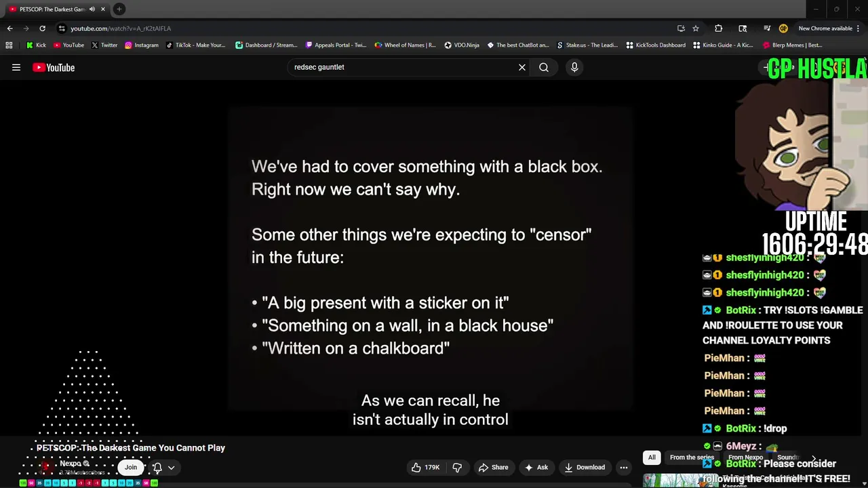Bookmark this page with the star

696,28
